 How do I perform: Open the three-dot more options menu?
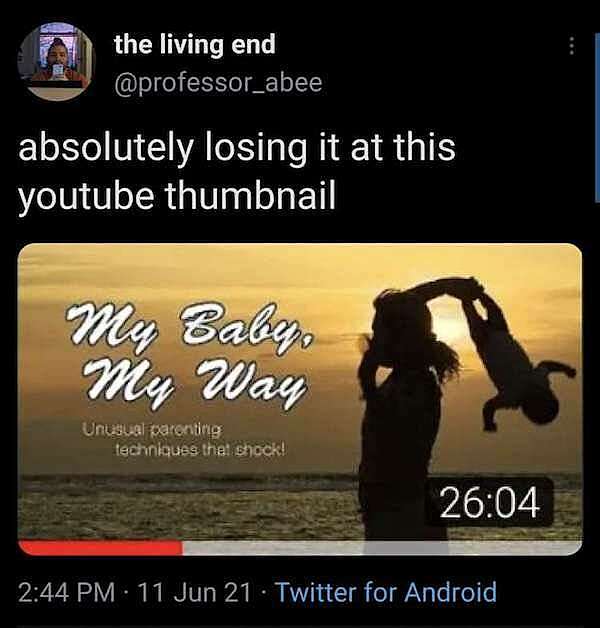coord(572,46)
